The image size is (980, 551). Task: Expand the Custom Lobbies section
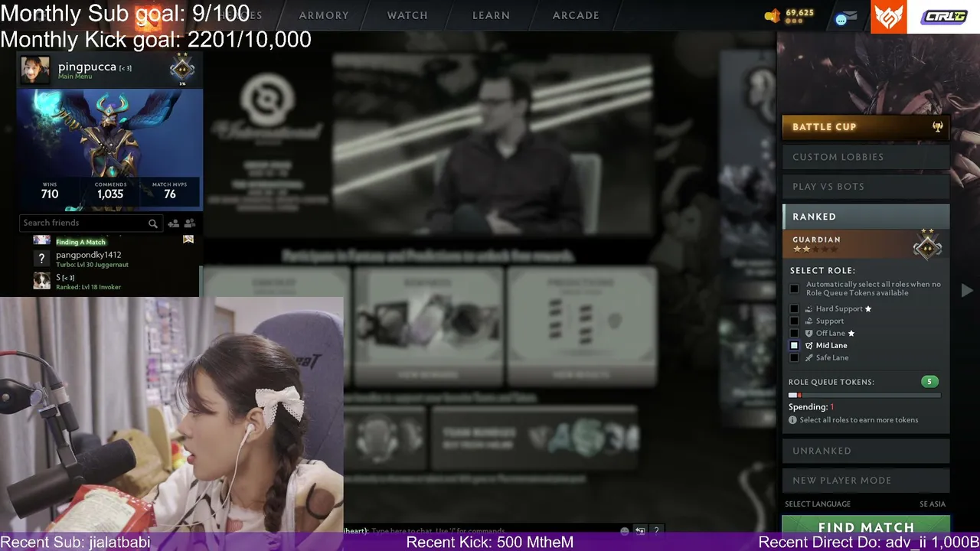866,157
